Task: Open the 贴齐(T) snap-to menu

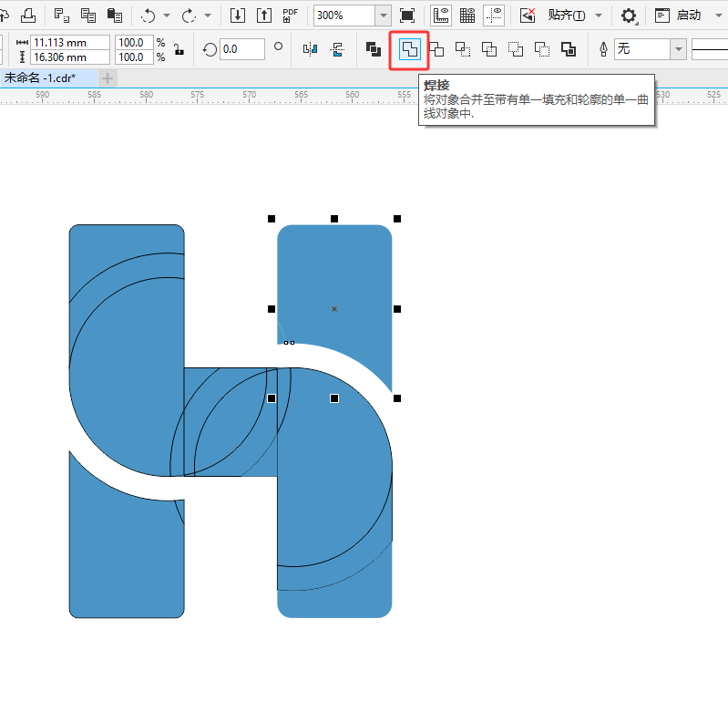Action: pyautogui.click(x=567, y=15)
